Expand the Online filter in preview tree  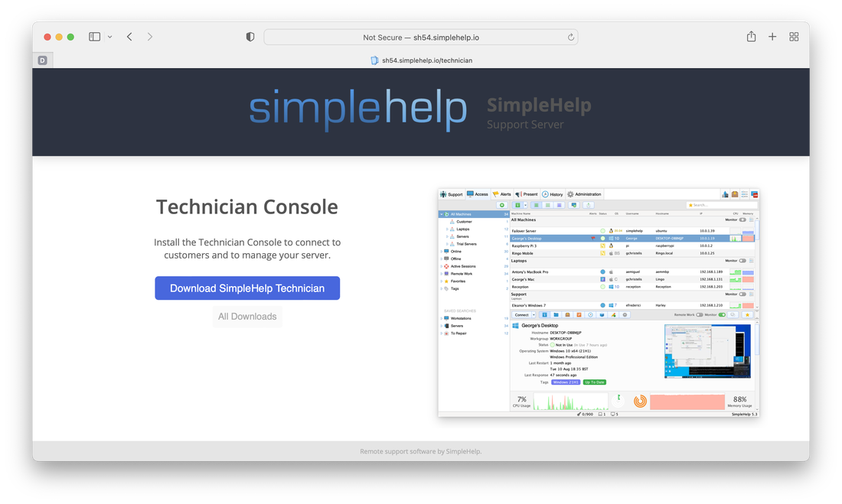pyautogui.click(x=442, y=251)
